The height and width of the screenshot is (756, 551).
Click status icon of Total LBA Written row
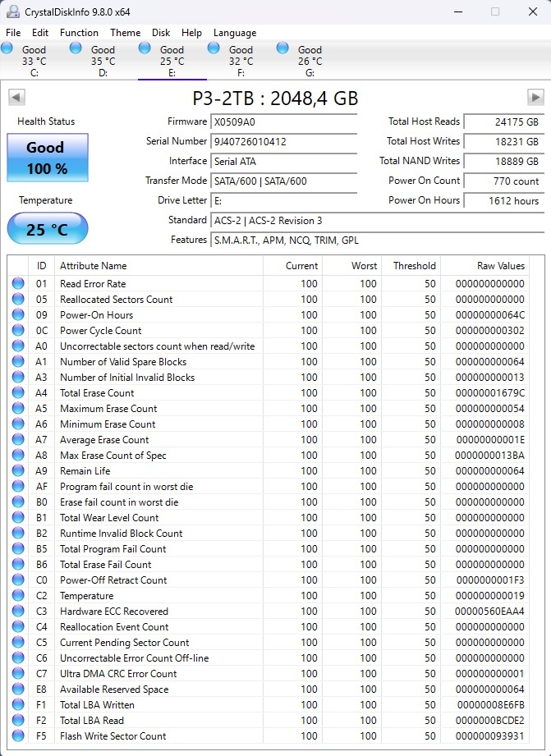[18, 704]
